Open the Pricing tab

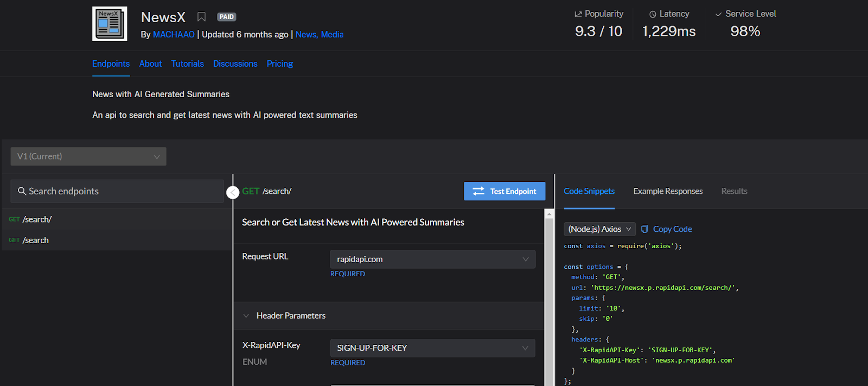click(280, 64)
